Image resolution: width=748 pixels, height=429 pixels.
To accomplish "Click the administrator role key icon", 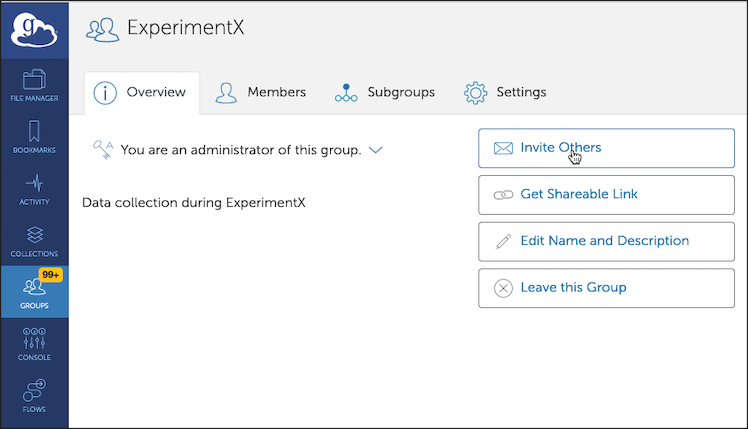I will pyautogui.click(x=102, y=149).
